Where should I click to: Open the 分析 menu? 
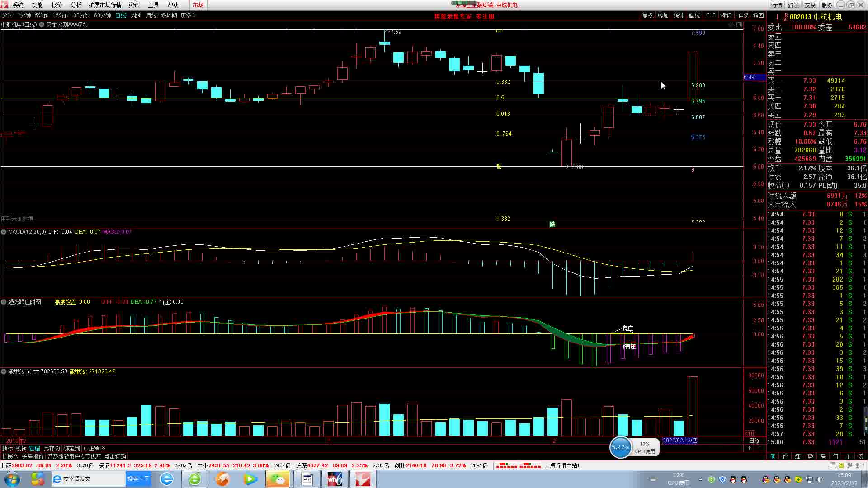(76, 5)
